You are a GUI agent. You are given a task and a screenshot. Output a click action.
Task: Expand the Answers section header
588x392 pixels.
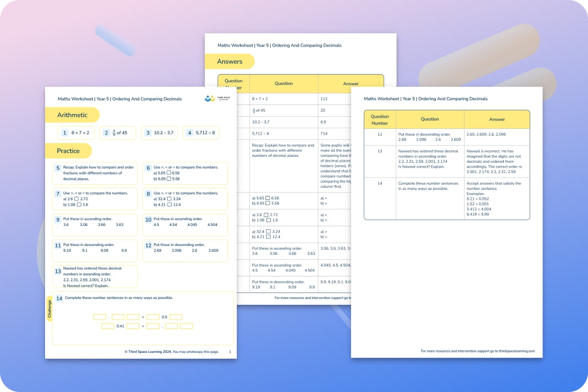coord(229,61)
